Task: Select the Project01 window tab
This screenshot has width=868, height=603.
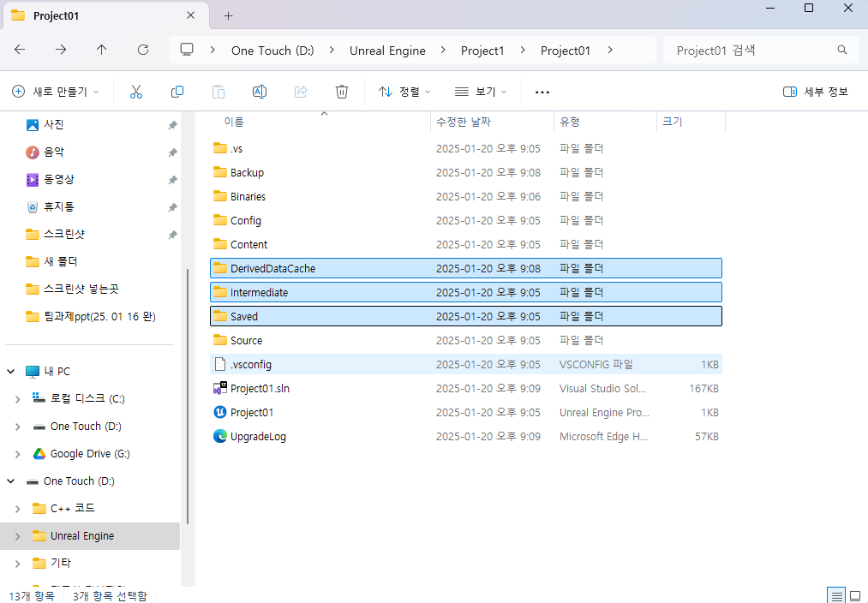Action: (106, 15)
